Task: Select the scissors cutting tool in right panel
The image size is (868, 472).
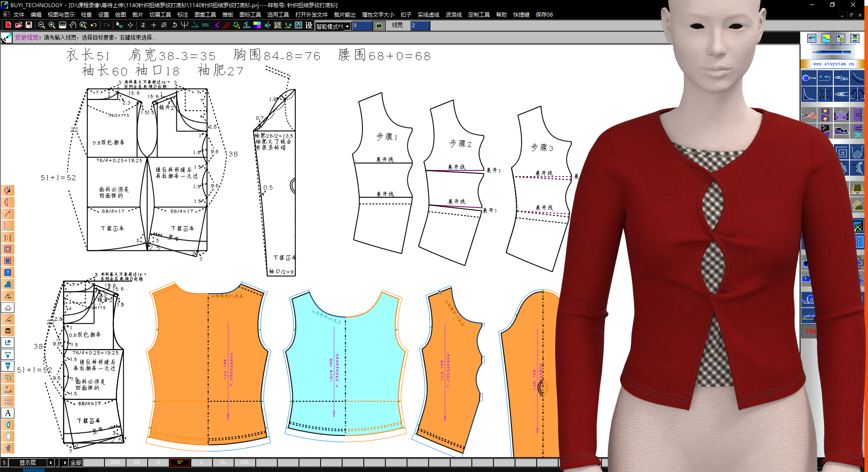Action: pyautogui.click(x=809, y=114)
